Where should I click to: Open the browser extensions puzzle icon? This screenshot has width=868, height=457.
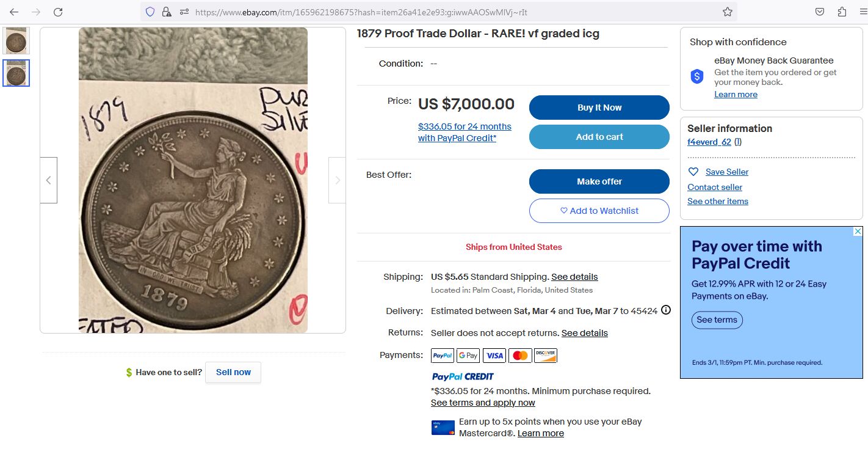(x=842, y=12)
